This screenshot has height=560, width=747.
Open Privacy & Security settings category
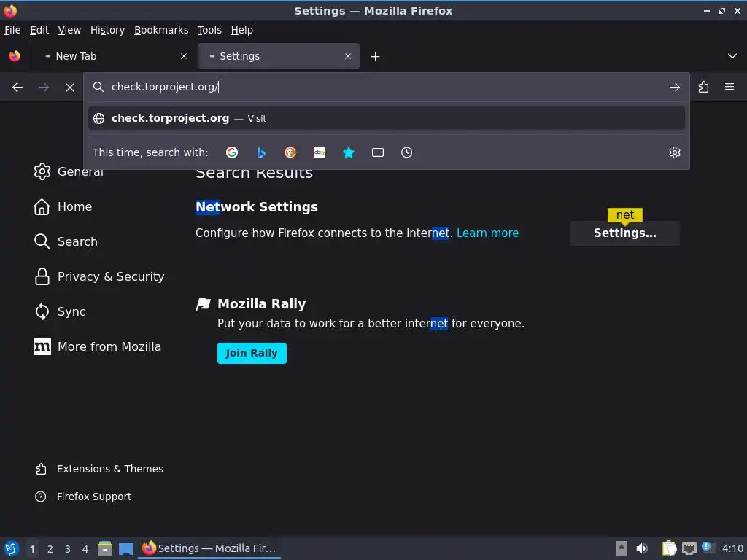point(99,276)
